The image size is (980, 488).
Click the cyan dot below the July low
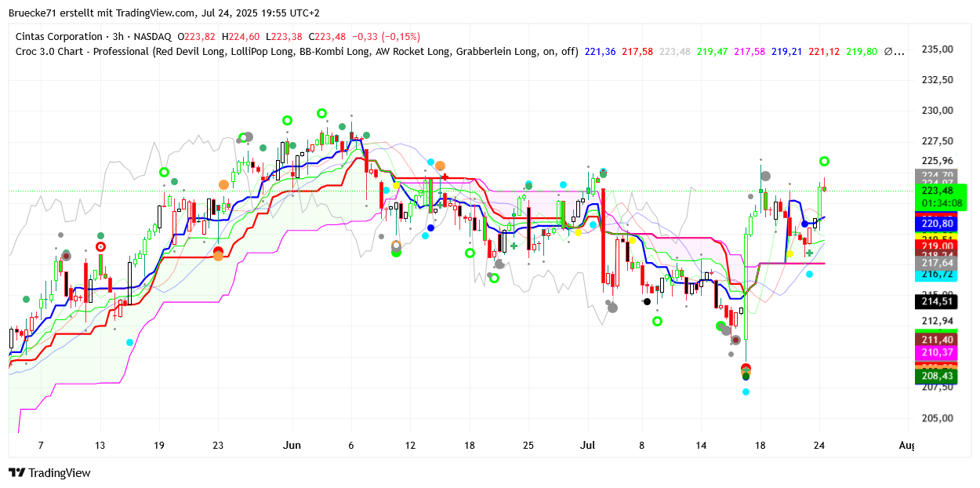click(x=746, y=391)
